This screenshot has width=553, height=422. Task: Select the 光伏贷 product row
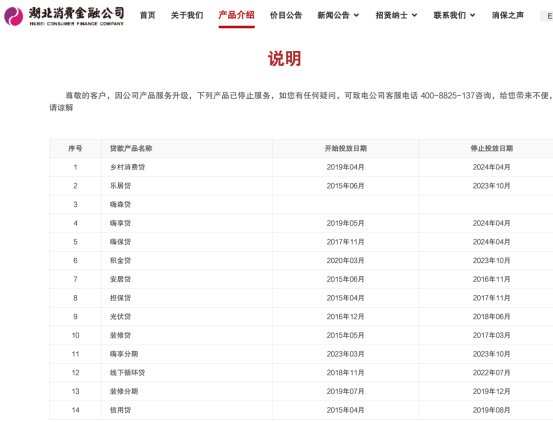pos(301,317)
